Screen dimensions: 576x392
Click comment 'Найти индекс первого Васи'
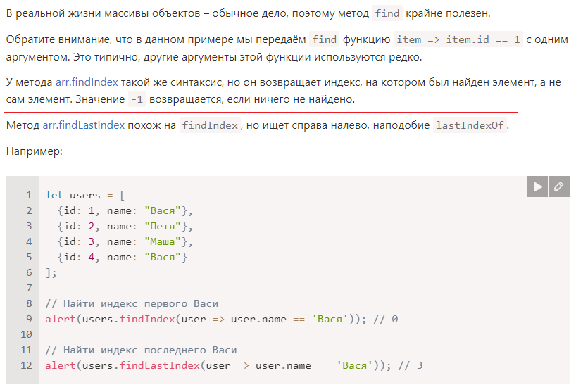(x=132, y=303)
